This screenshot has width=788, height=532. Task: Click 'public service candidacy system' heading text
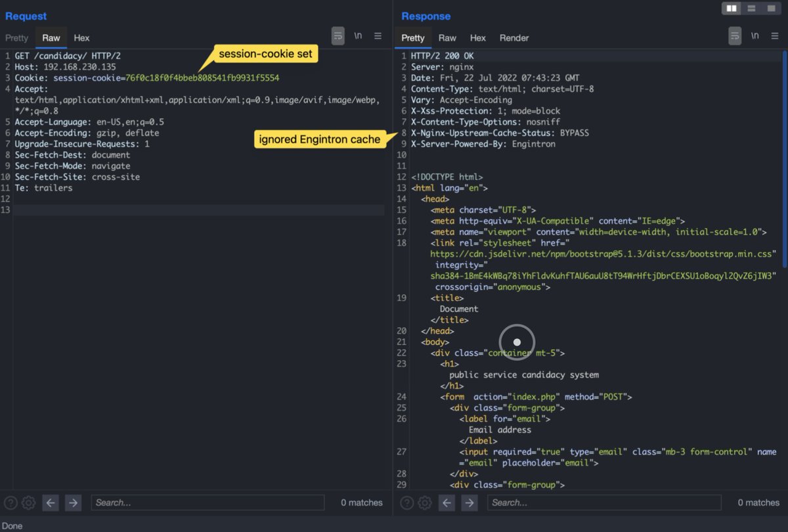(x=524, y=375)
